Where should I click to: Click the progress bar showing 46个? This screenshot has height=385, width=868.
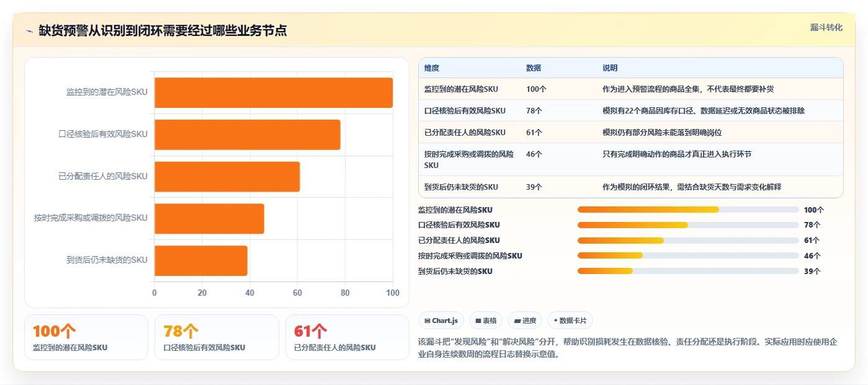point(688,255)
